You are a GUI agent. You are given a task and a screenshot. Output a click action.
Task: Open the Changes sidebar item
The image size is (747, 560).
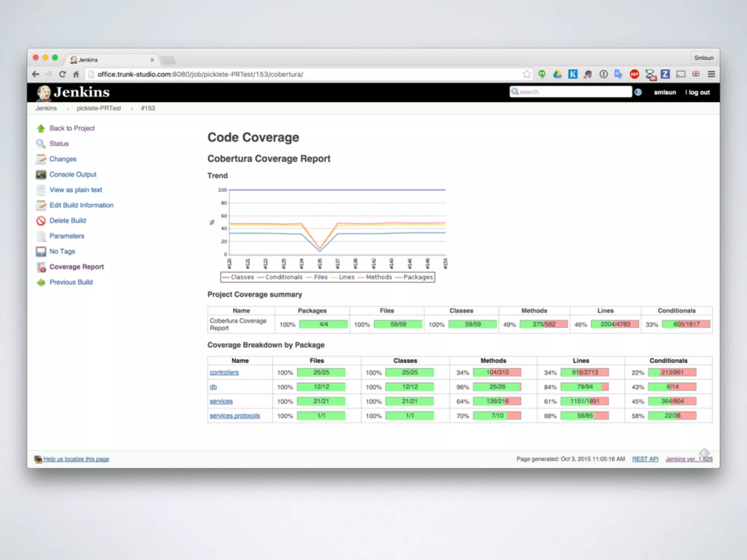click(63, 159)
